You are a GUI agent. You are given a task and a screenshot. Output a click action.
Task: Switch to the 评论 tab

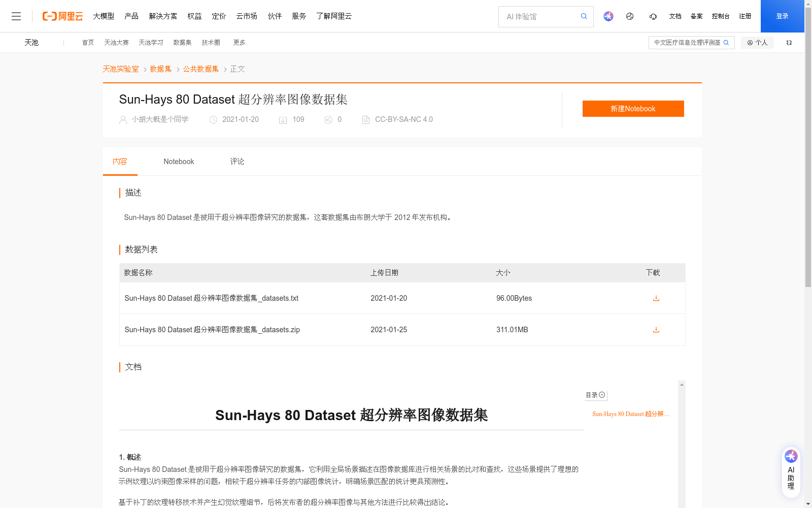point(237,162)
